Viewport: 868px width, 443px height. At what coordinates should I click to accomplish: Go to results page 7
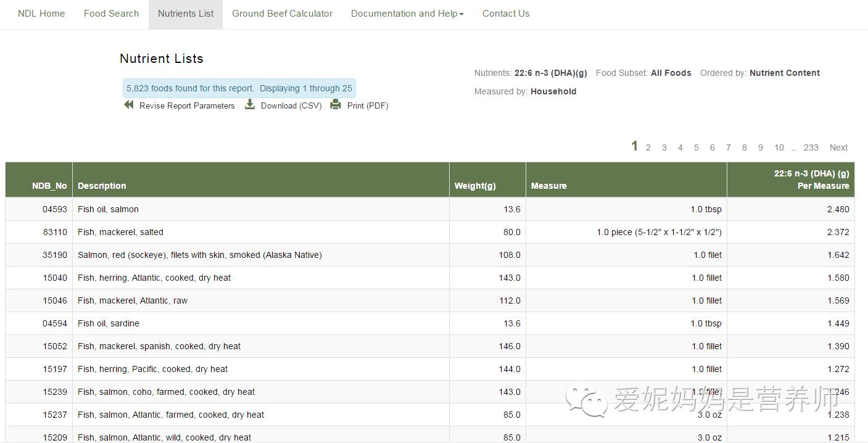point(729,147)
